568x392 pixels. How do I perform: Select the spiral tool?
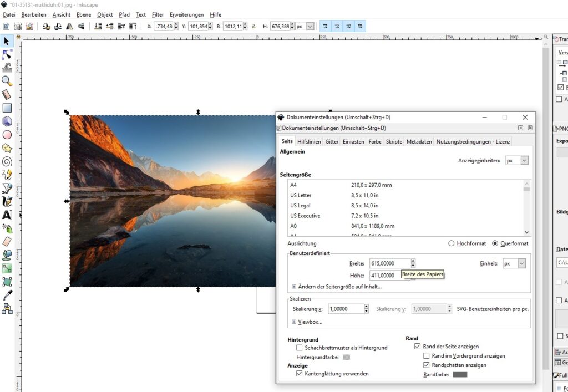tap(7, 161)
